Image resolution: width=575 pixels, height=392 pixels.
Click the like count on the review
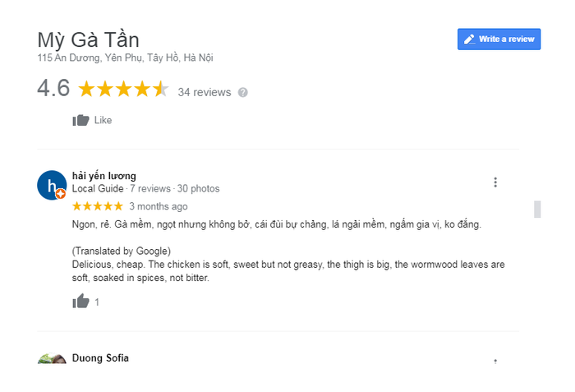[x=97, y=302]
